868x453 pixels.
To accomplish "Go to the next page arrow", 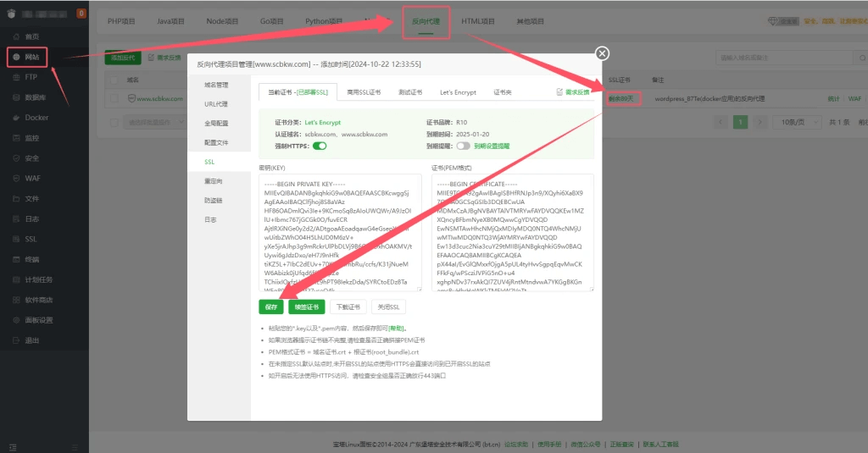I will coord(760,122).
